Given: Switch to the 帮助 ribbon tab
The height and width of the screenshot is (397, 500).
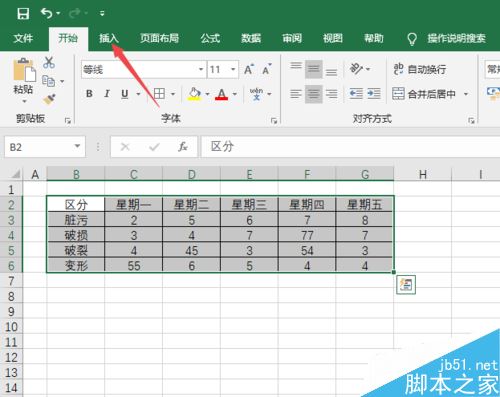Looking at the screenshot, I should click(x=373, y=38).
